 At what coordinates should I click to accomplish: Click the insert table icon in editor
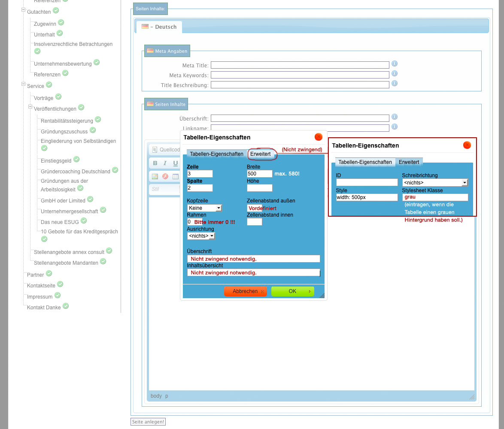[x=175, y=176]
